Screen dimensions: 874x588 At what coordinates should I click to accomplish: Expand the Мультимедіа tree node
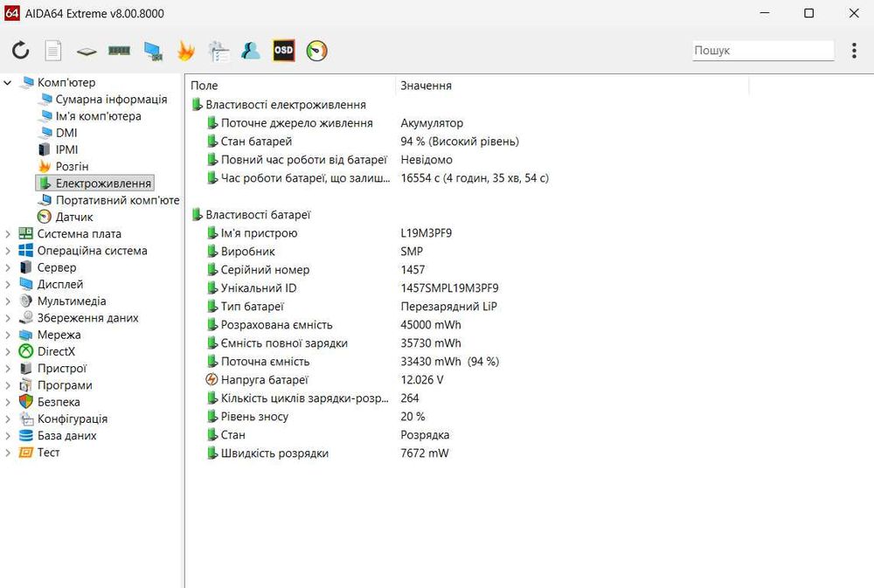click(8, 301)
